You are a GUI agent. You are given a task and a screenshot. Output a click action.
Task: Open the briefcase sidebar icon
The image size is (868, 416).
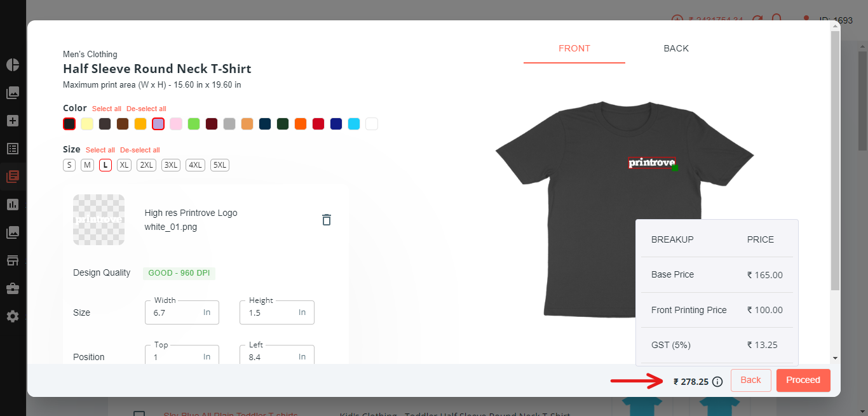pyautogui.click(x=13, y=288)
